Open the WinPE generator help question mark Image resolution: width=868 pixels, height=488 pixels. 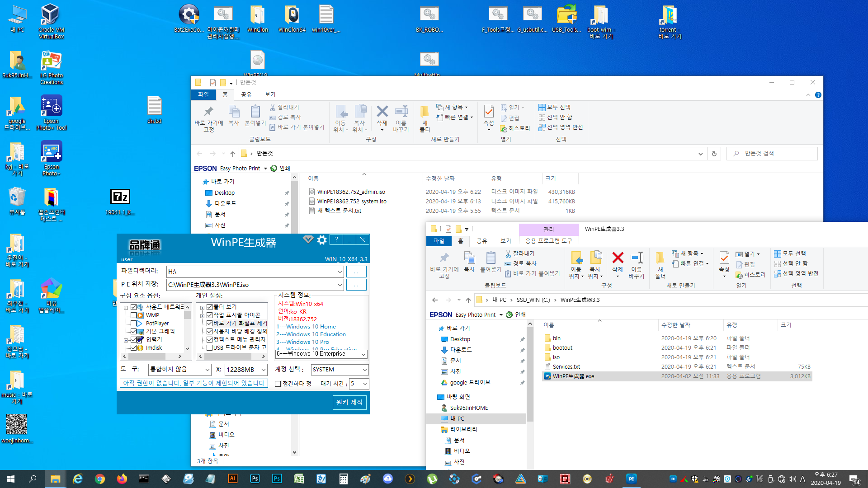tap(336, 240)
